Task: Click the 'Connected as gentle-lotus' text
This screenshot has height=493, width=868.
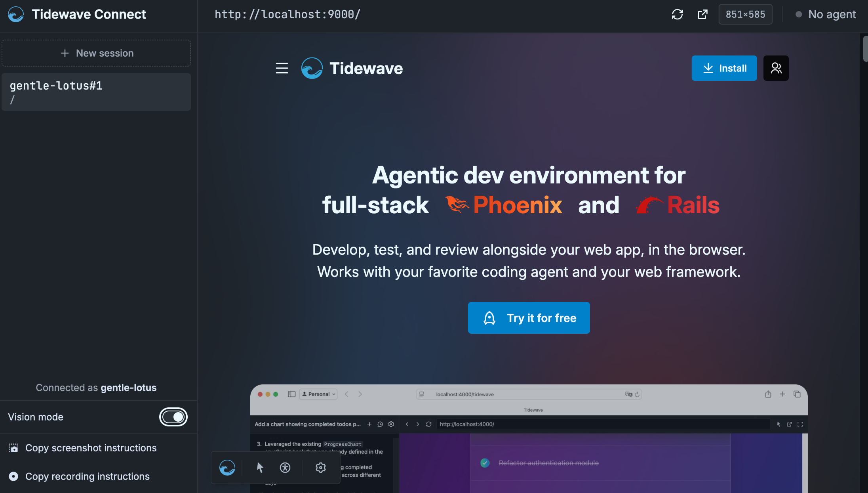Action: pos(96,388)
